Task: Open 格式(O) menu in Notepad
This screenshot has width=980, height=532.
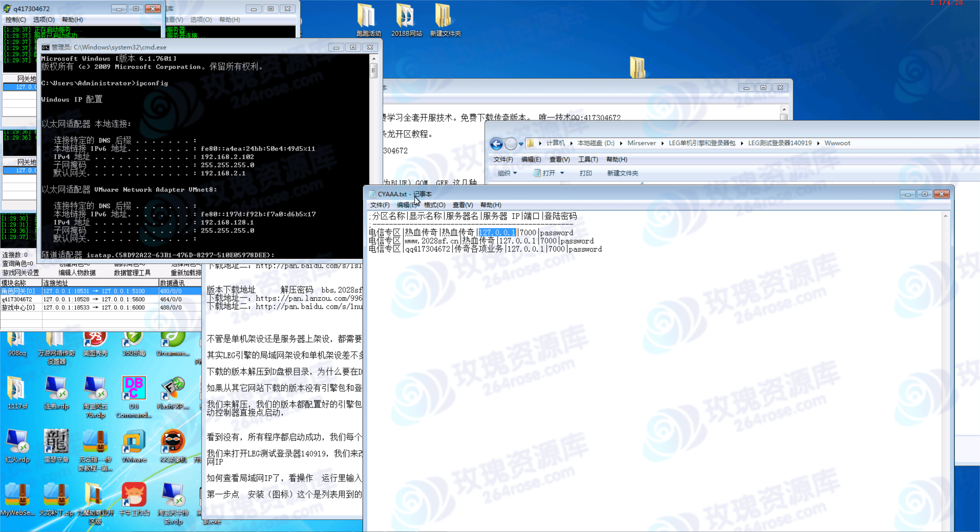Action: 434,205
